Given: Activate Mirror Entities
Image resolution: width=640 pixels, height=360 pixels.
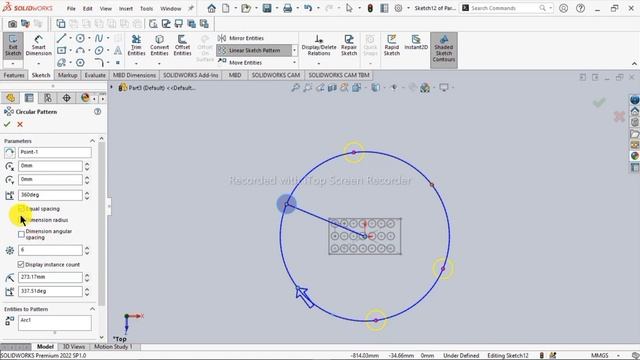Looking at the screenshot, I should [x=241, y=38].
